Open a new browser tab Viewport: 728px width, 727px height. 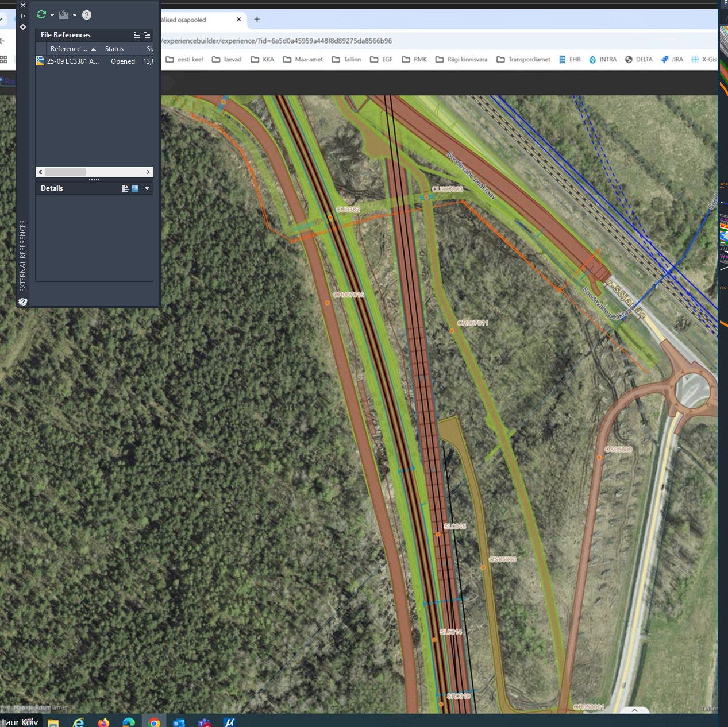[257, 20]
